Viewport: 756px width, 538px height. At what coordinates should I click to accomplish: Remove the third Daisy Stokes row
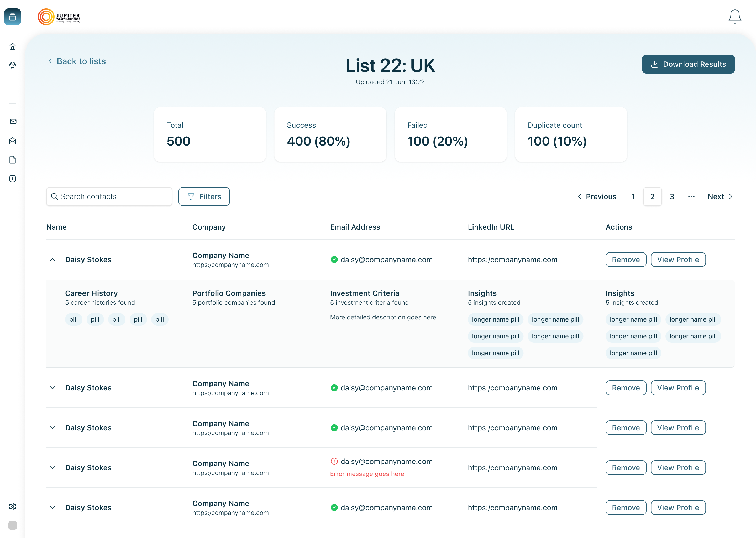[x=626, y=428]
